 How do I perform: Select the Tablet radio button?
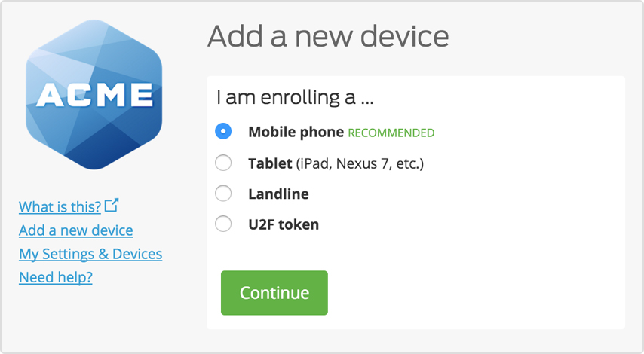point(223,163)
